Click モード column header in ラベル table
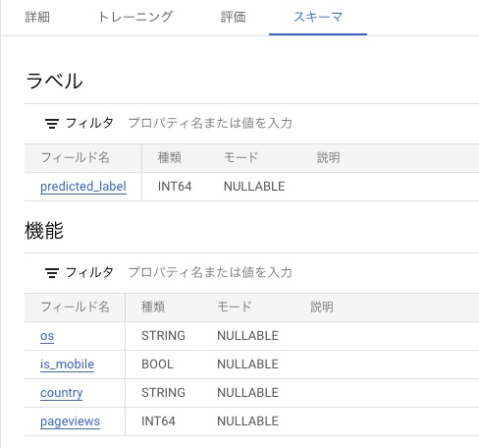 [240, 158]
